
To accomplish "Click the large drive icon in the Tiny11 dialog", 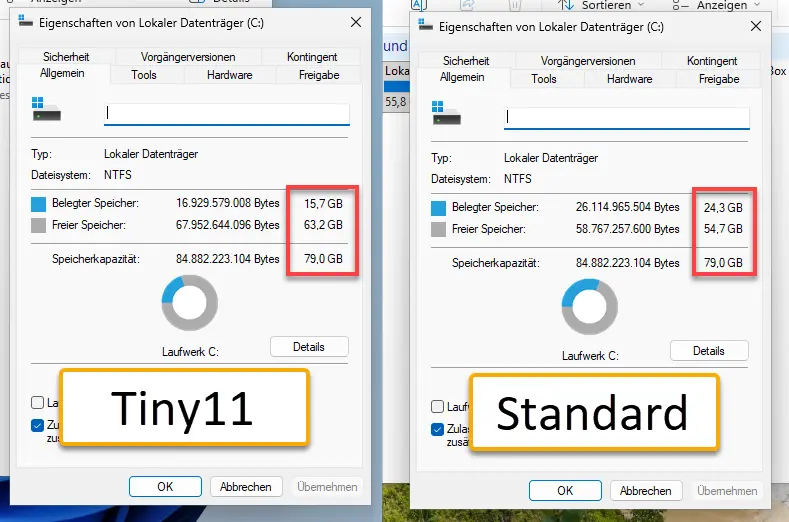I will tap(46, 108).
